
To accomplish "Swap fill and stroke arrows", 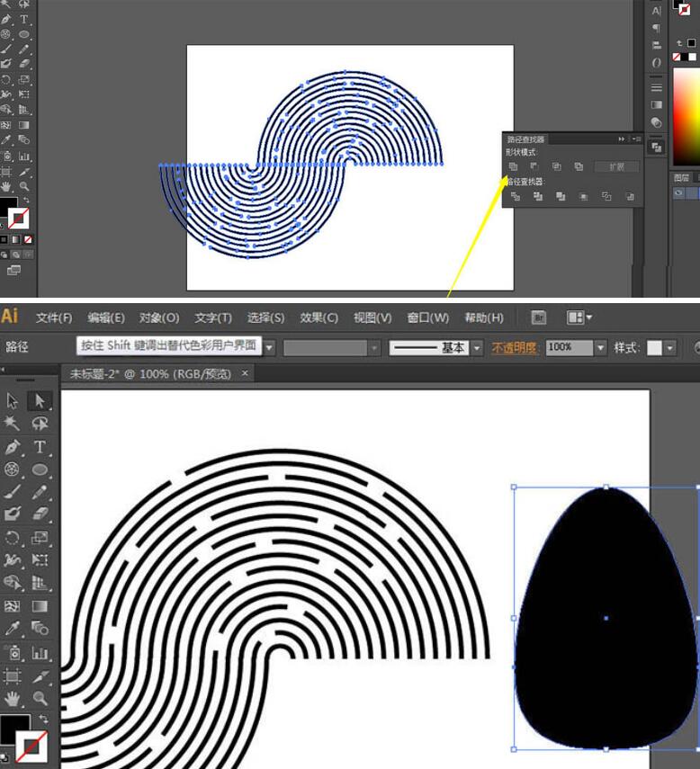I will click(43, 720).
